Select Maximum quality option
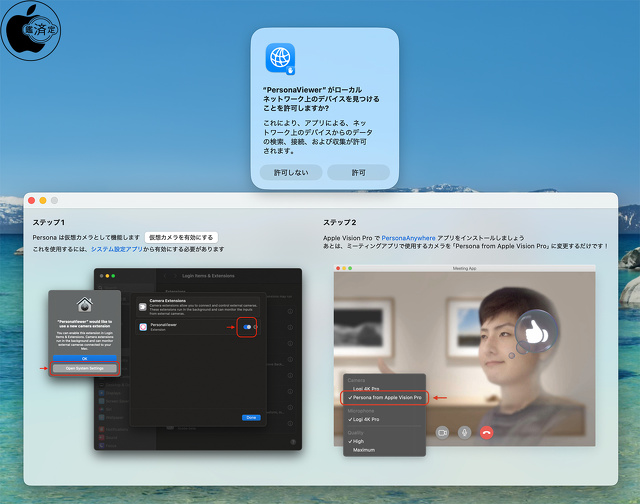 [x=364, y=450]
